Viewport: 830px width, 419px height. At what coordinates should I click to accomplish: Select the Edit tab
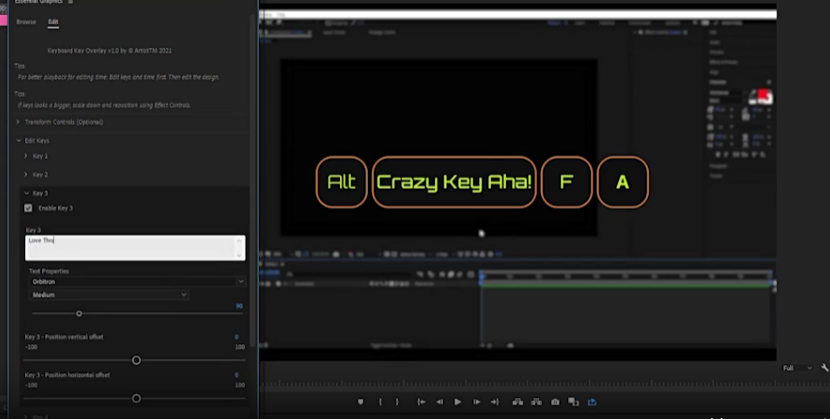point(53,21)
